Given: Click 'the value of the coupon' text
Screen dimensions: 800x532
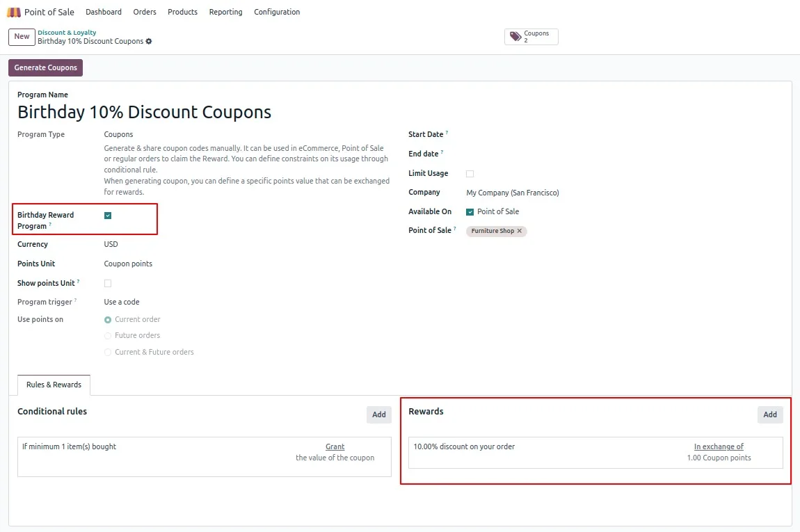Looking at the screenshot, I should tap(335, 458).
